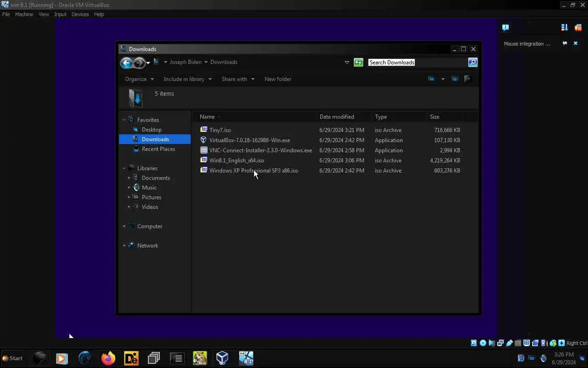Open the VirtualBox View menu
The image size is (588, 368).
(x=44, y=14)
